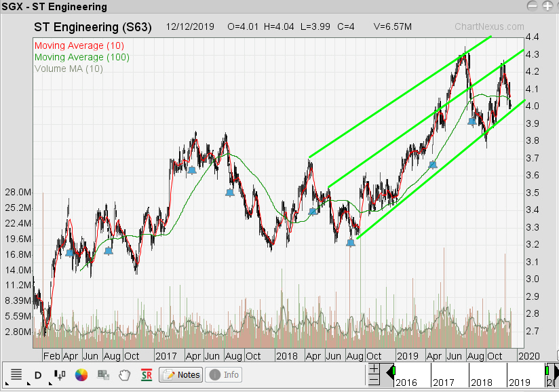559x392 pixels.
Task: Click the right green timeline range handle
Action: (547, 370)
